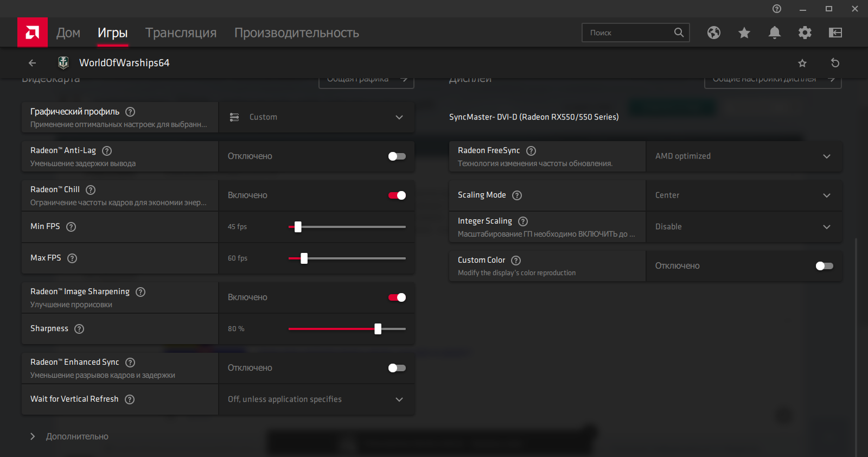This screenshot has height=457, width=868.
Task: Click the WorldOfWarships64 title text
Action: pyautogui.click(x=124, y=63)
